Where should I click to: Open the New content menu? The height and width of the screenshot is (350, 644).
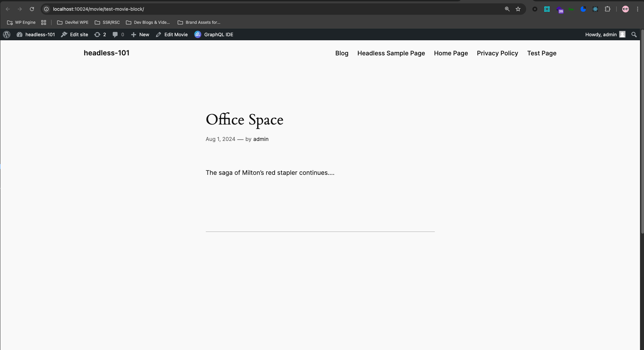140,35
